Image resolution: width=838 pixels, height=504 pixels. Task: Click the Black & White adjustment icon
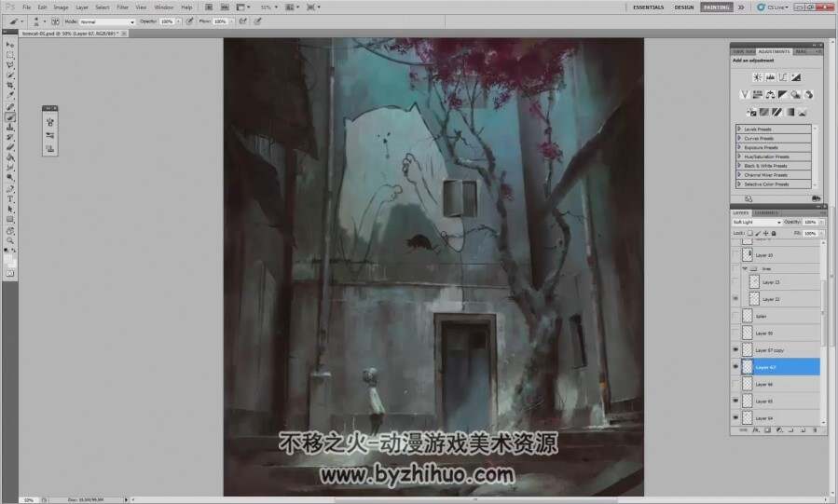click(x=783, y=94)
